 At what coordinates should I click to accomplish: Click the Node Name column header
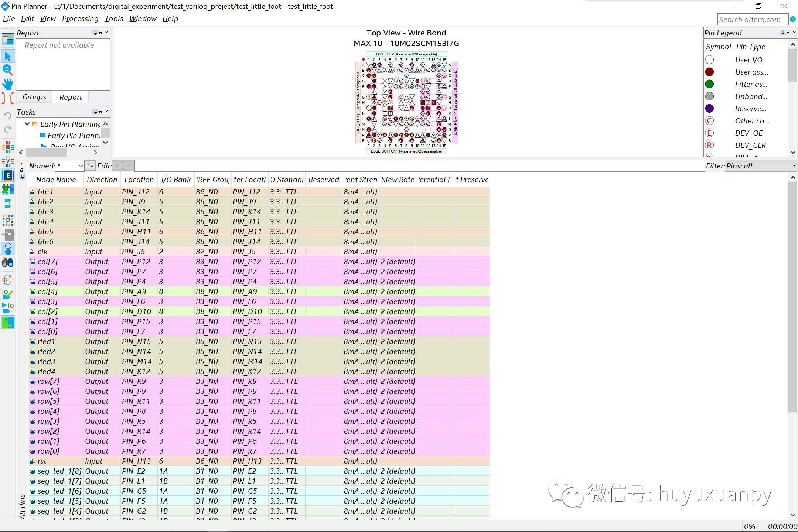click(x=56, y=180)
